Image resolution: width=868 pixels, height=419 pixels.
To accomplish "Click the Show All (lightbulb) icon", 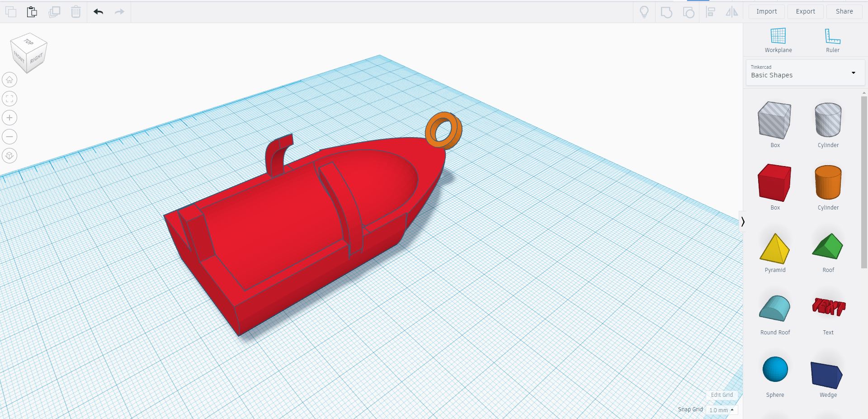I will (x=644, y=12).
